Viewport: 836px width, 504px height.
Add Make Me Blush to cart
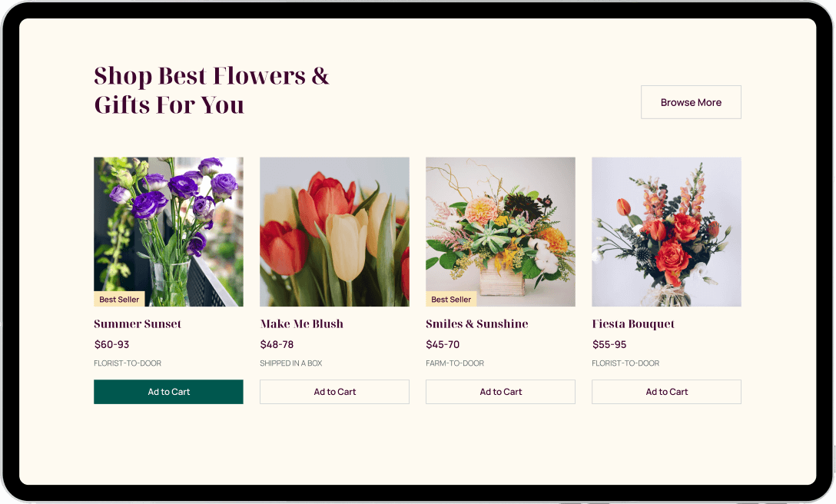334,392
